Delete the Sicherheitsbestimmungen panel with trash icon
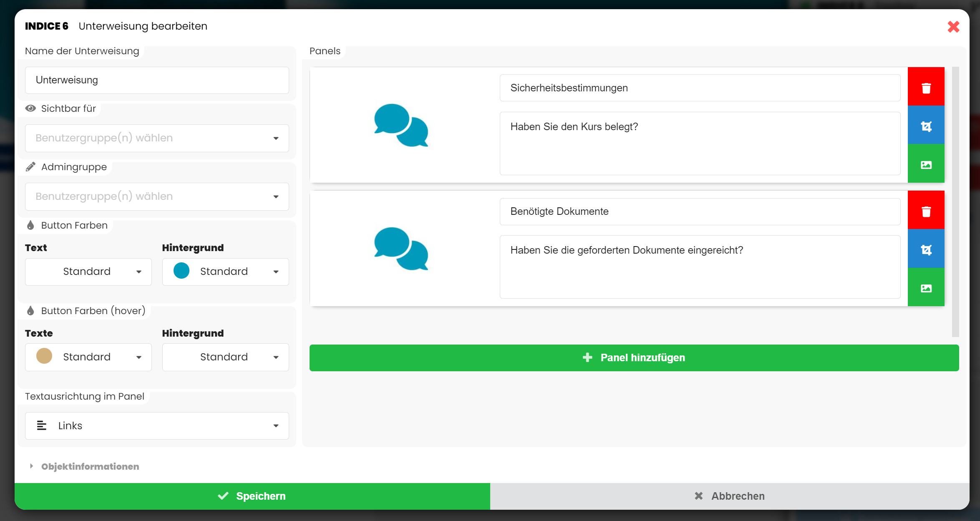The height and width of the screenshot is (521, 980). point(926,87)
